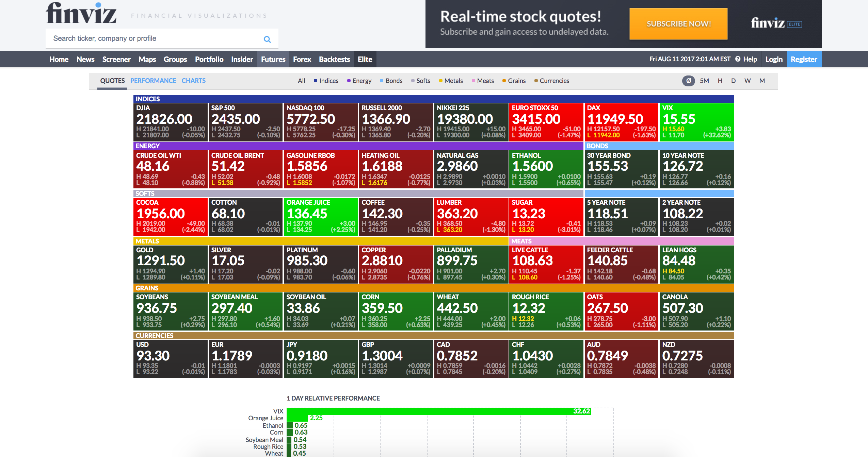Screen dimensions: 868x457
Task: Select the no-timeframe (Ø) icon
Action: [688, 81]
